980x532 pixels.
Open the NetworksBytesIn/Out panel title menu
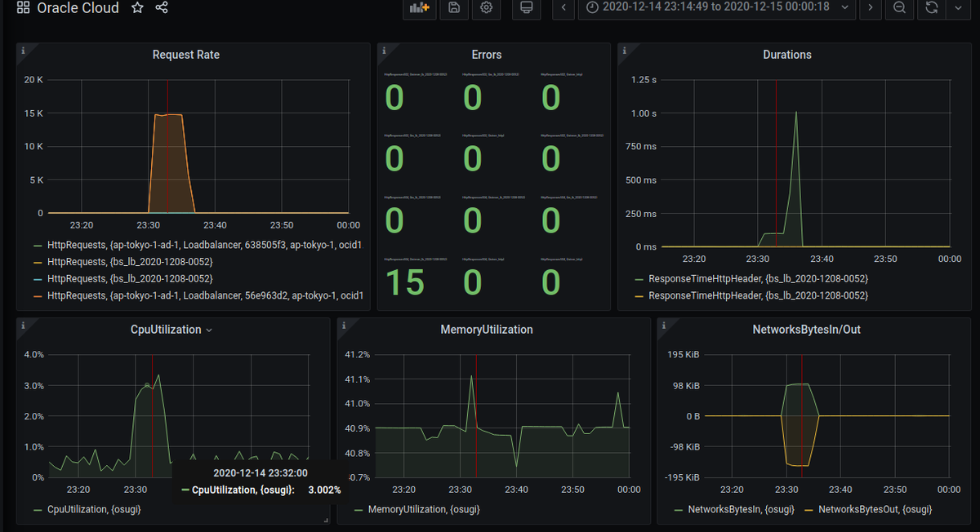click(x=807, y=330)
